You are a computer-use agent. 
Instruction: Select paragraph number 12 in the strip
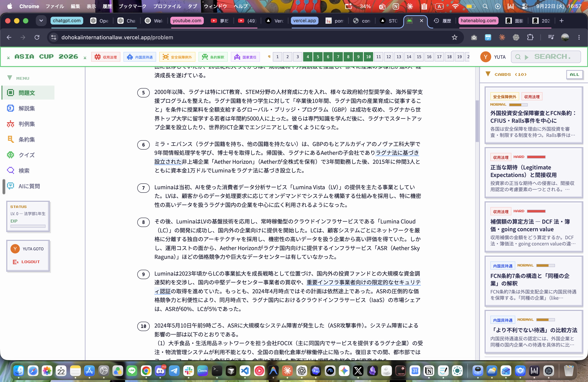(389, 57)
